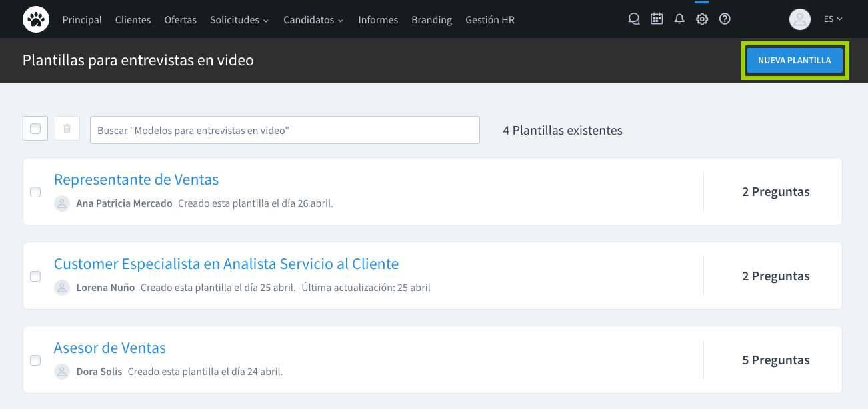868x409 pixels.
Task: Open the chat messages icon
Action: (x=634, y=19)
